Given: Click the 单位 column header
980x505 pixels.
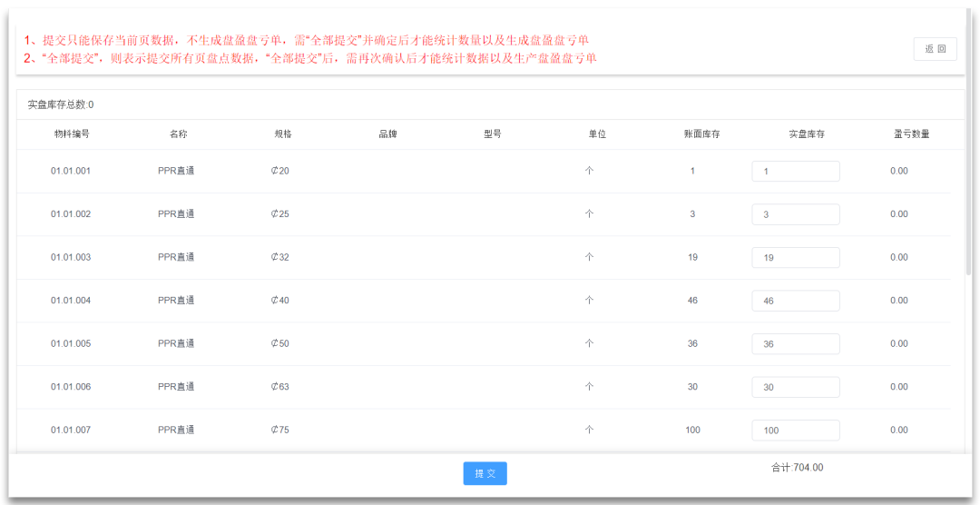Looking at the screenshot, I should (597, 134).
